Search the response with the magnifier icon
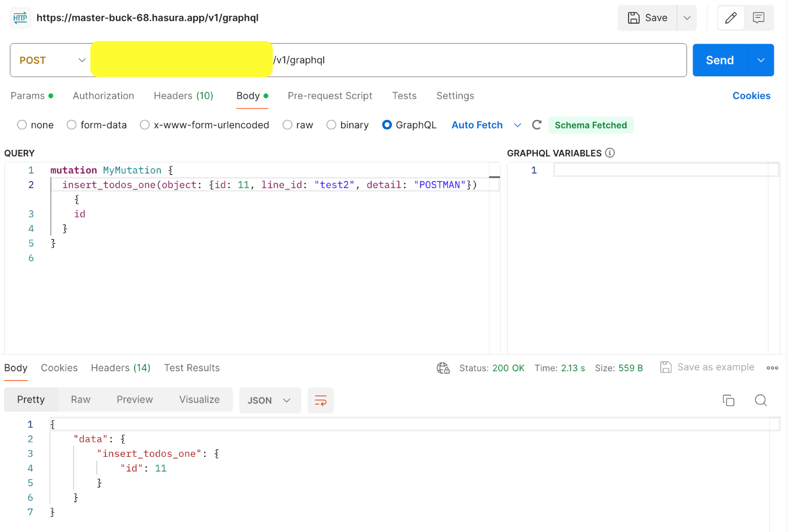 [761, 400]
